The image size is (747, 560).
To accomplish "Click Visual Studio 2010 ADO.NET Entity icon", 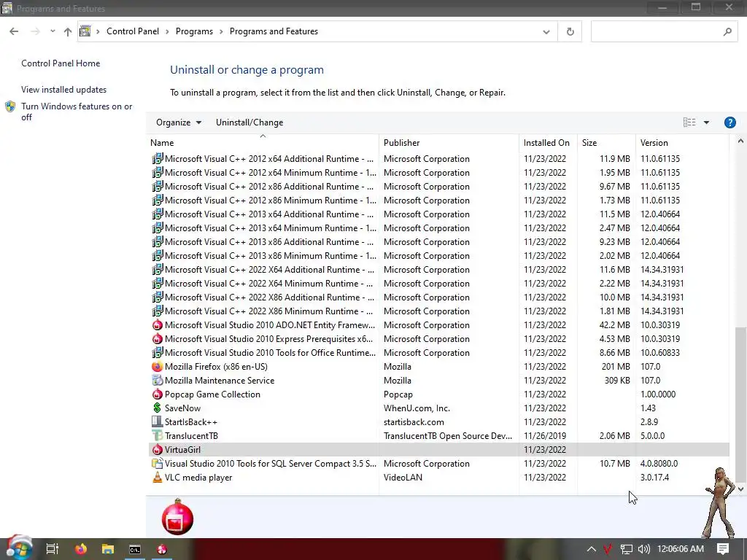I will click(158, 325).
